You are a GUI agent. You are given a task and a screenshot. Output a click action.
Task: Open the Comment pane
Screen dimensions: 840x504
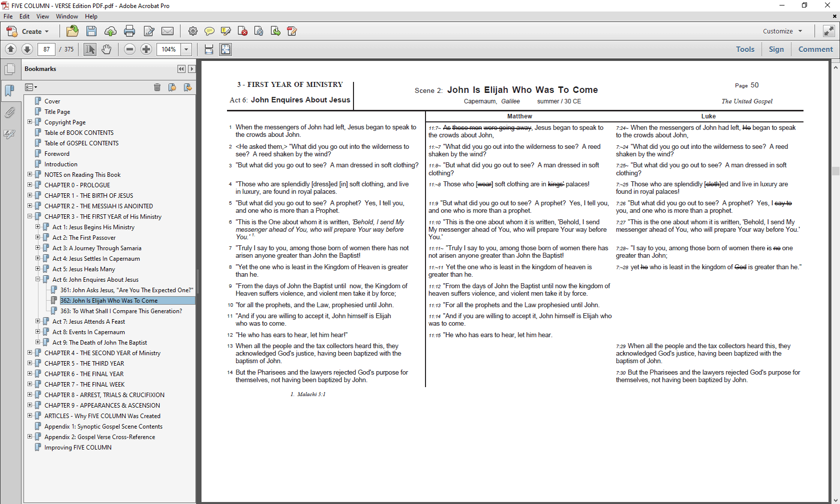point(815,49)
